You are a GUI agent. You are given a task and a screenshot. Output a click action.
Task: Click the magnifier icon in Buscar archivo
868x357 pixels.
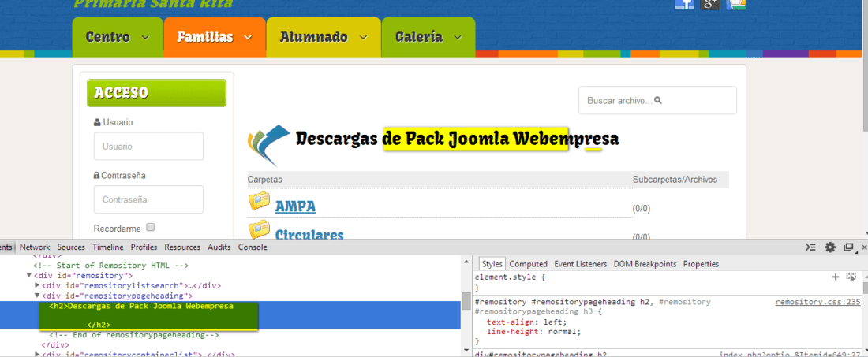coord(658,101)
